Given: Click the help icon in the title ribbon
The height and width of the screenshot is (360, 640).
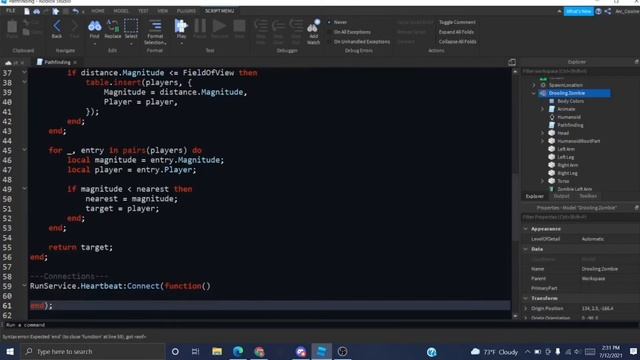Looking at the screenshot, I should pos(598,11).
